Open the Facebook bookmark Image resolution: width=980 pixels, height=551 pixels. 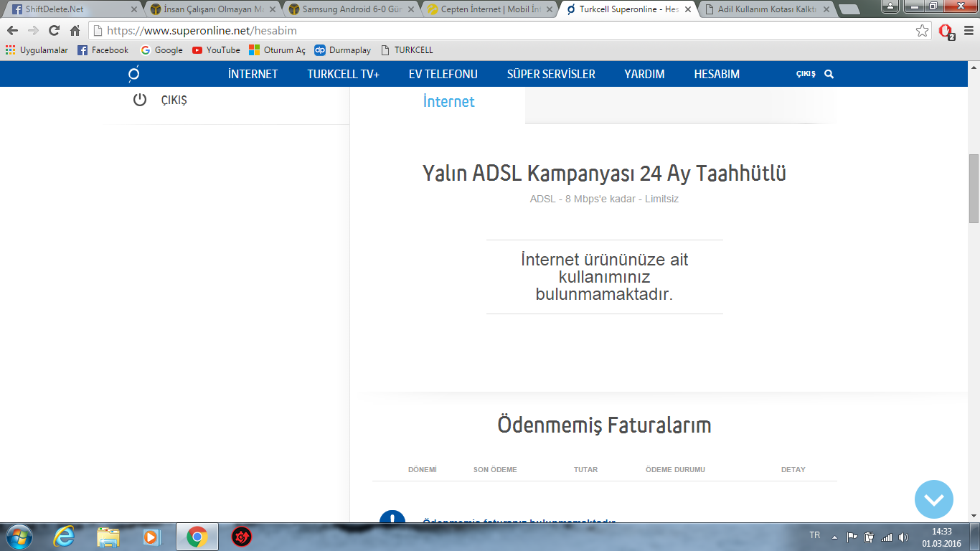[x=103, y=50]
